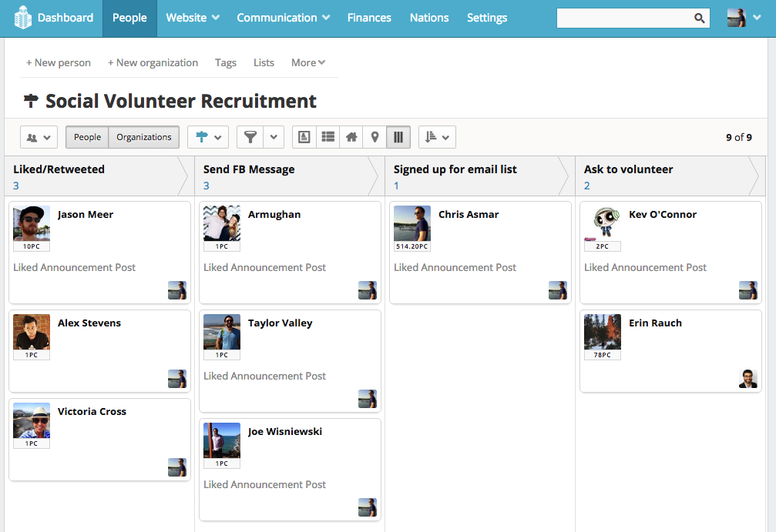Open the Tags link
This screenshot has height=532, width=776.
coord(226,63)
